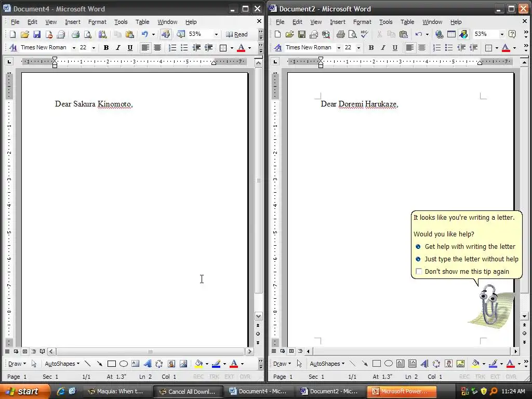Click Open folder icon in Document4 toolbar

pyautogui.click(x=25, y=34)
